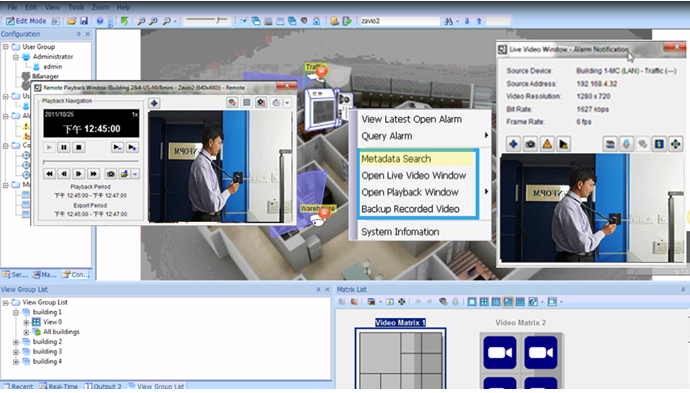This screenshot has height=393, width=690.
Task: Click the increase playback speed button
Action: pyautogui.click(x=132, y=147)
